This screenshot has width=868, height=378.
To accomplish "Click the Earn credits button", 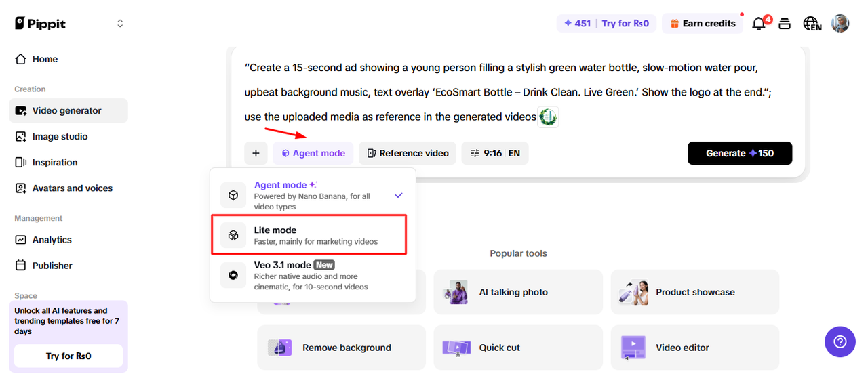I will click(703, 24).
